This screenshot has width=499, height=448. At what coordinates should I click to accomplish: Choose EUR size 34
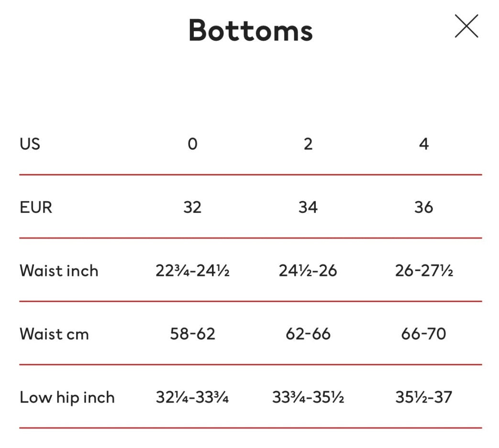(308, 207)
